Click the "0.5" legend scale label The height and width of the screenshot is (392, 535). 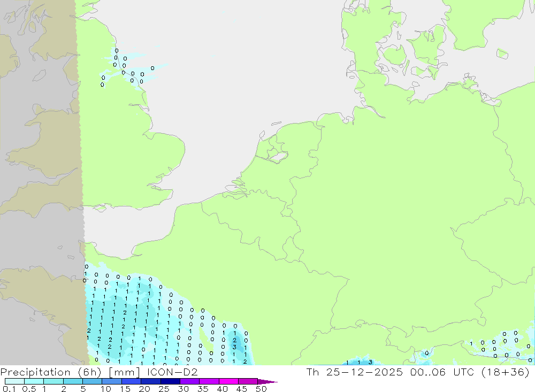coord(29,389)
